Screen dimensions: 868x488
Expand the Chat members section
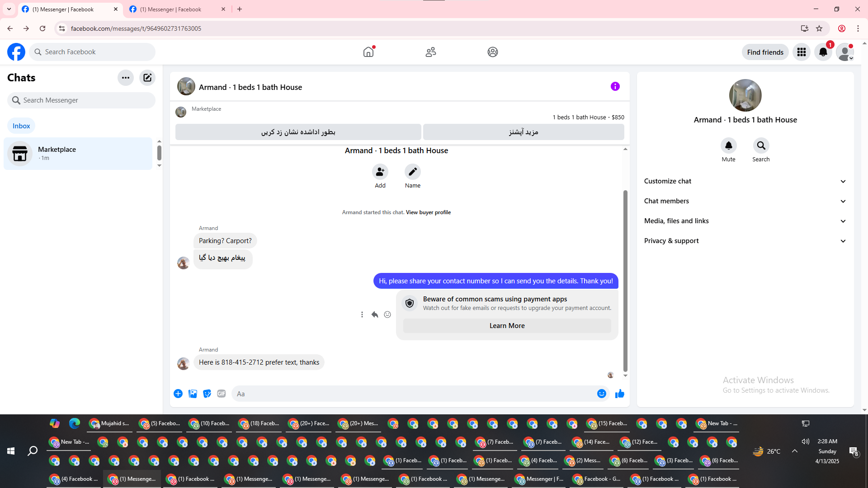(745, 201)
